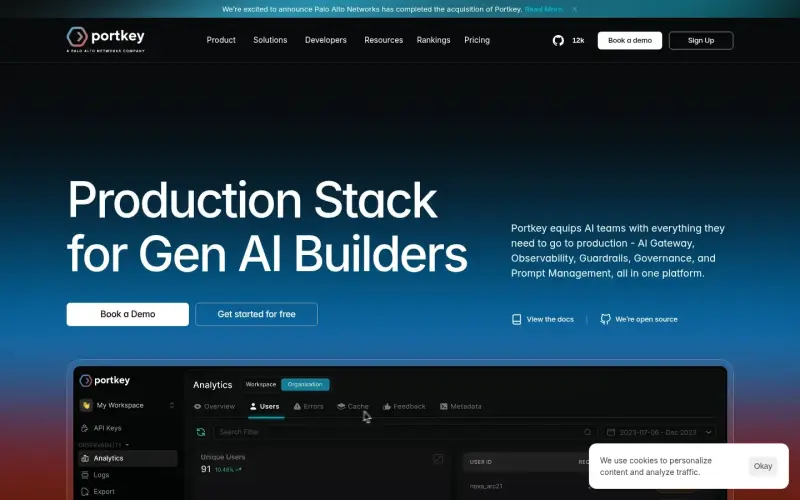Open the GitHub icon with 12k stars
The width and height of the screenshot is (800, 500).
tap(558, 40)
